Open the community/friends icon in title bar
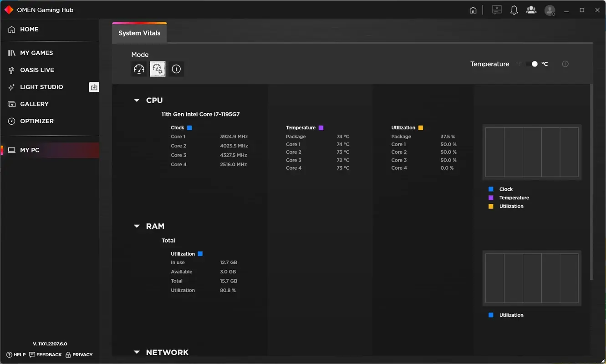This screenshot has width=606, height=364. tap(531, 10)
